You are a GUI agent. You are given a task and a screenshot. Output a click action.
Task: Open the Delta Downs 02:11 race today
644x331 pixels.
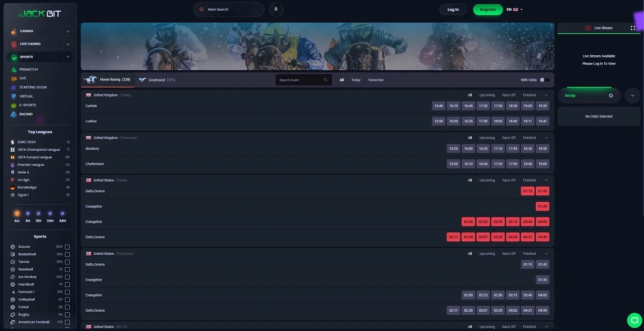pos(453,237)
